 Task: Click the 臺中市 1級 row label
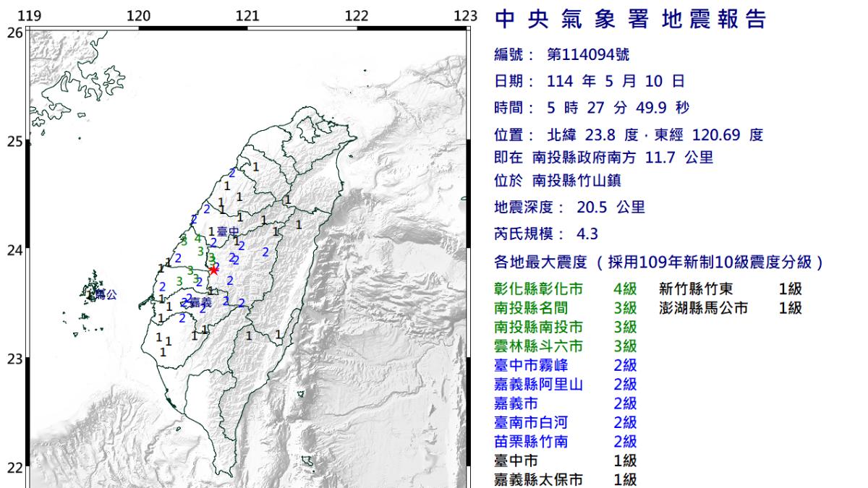pyautogui.click(x=516, y=461)
